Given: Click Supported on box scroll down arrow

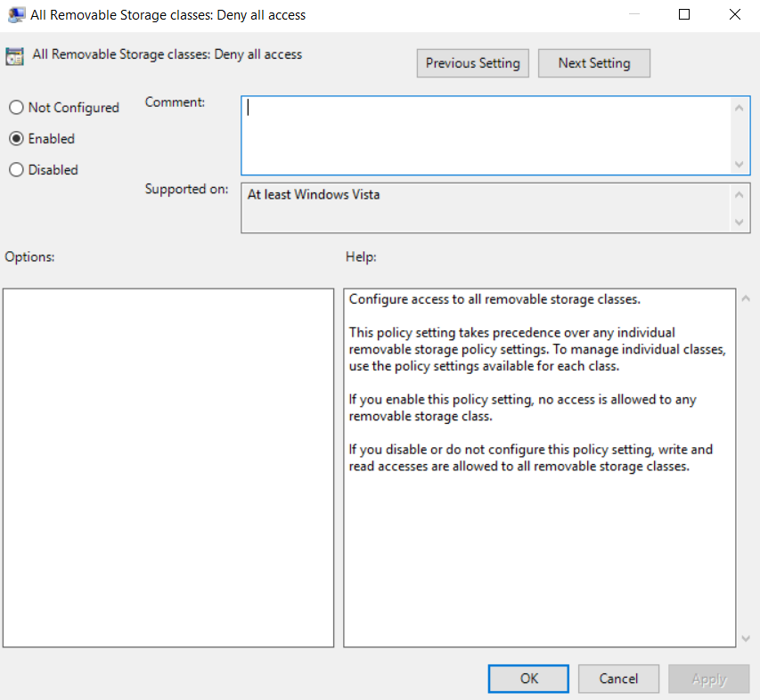Looking at the screenshot, I should (740, 223).
